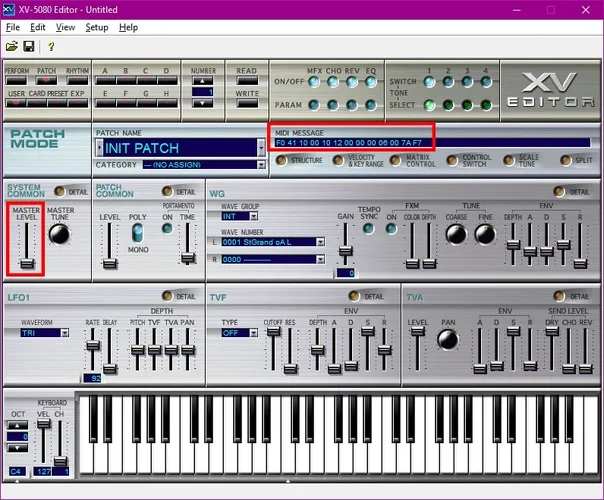Click the Save disk toolbar icon
This screenshot has width=604, height=500.
29,46
